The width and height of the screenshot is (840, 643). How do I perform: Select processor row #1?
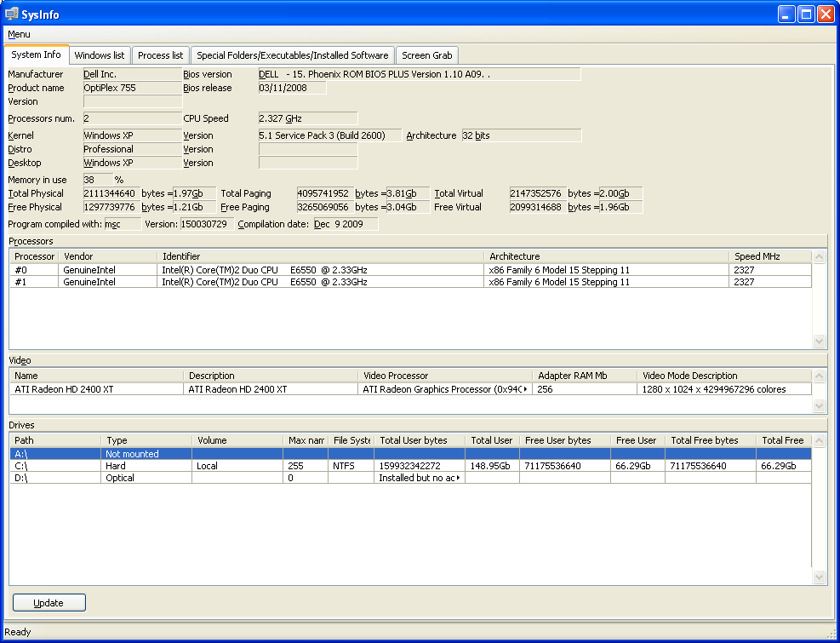(410, 282)
